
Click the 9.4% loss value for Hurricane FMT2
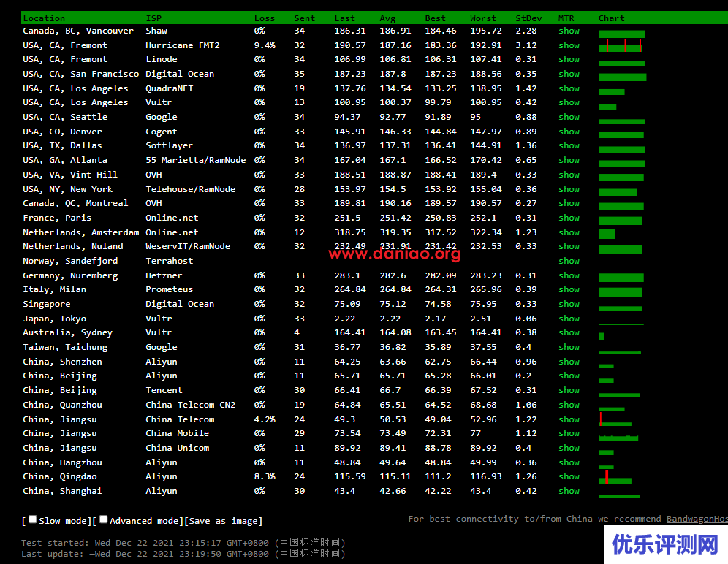(x=265, y=45)
